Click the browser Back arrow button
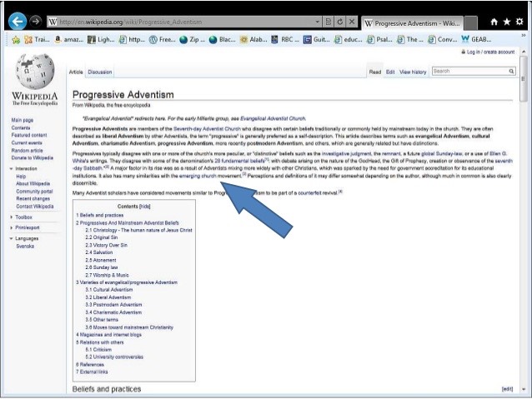The height and width of the screenshot is (399, 532). coord(18,22)
